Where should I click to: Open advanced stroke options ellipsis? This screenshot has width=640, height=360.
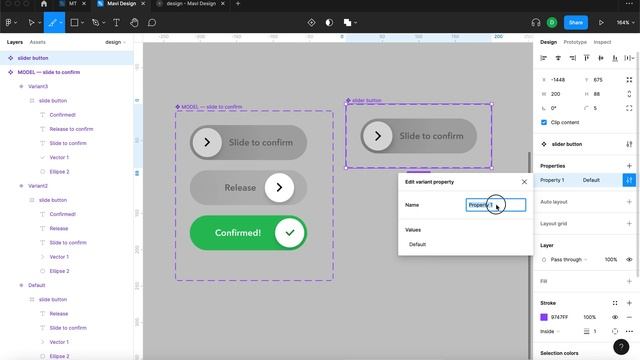pos(629,331)
